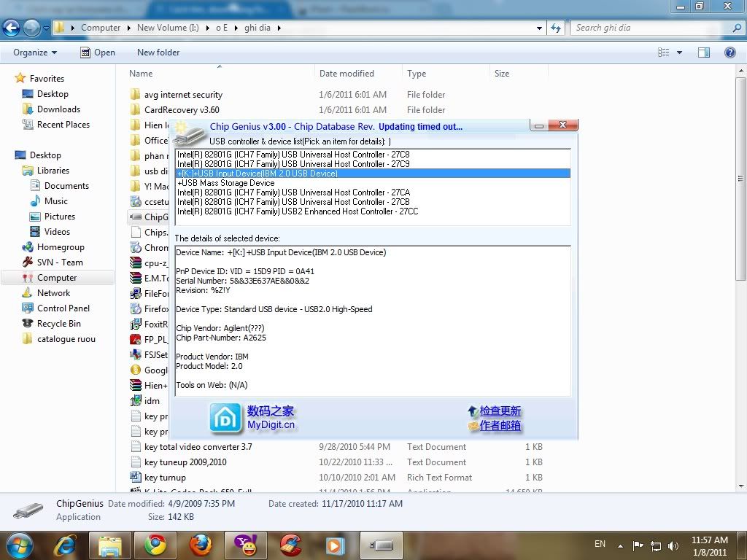Toggle the preview pane icon
Image resolution: width=747 pixels, height=560 pixels.
coord(704,52)
